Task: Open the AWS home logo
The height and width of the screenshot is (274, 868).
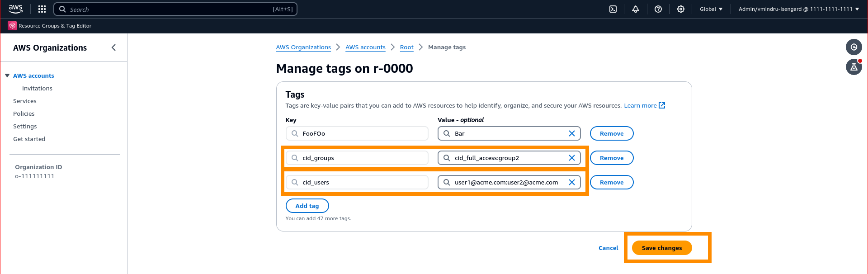Action: point(16,9)
